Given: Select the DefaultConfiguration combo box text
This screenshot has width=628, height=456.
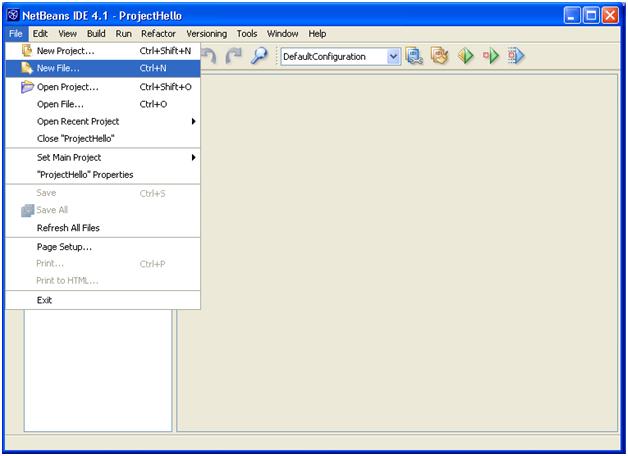Looking at the screenshot, I should [324, 57].
